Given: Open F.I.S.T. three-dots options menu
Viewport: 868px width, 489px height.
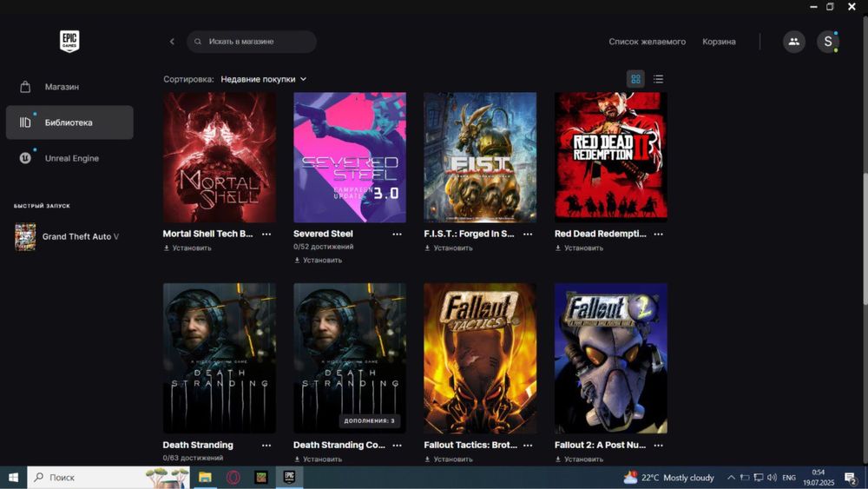Looking at the screenshot, I should pyautogui.click(x=528, y=234).
